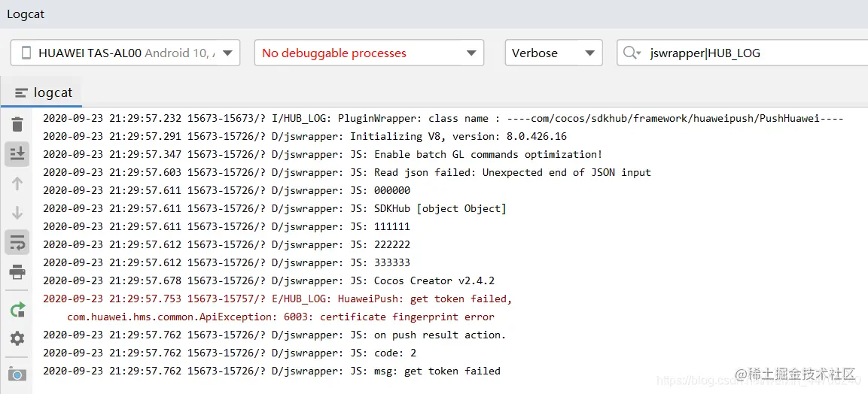
Task: Jump down the stack trace arrow
Action: pyautogui.click(x=17, y=213)
